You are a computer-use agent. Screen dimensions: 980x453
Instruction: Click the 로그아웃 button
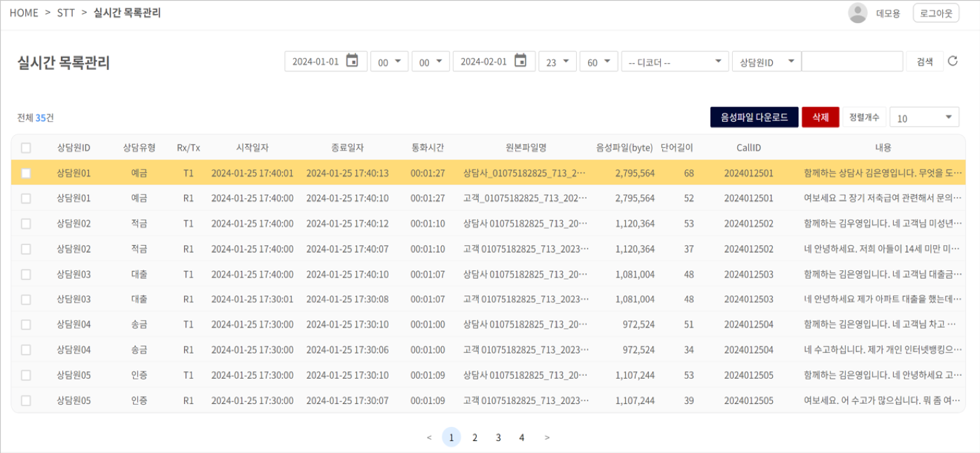click(936, 13)
